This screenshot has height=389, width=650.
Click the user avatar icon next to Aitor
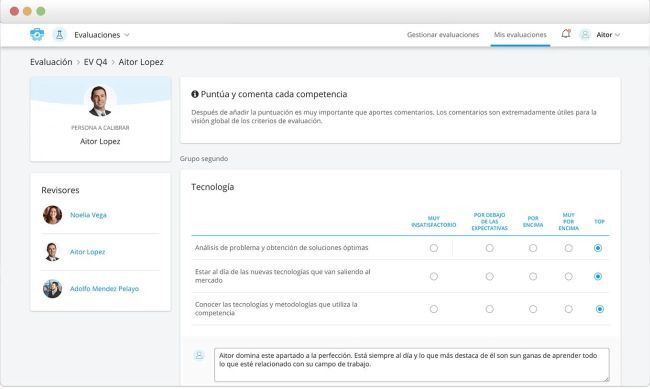tap(585, 35)
